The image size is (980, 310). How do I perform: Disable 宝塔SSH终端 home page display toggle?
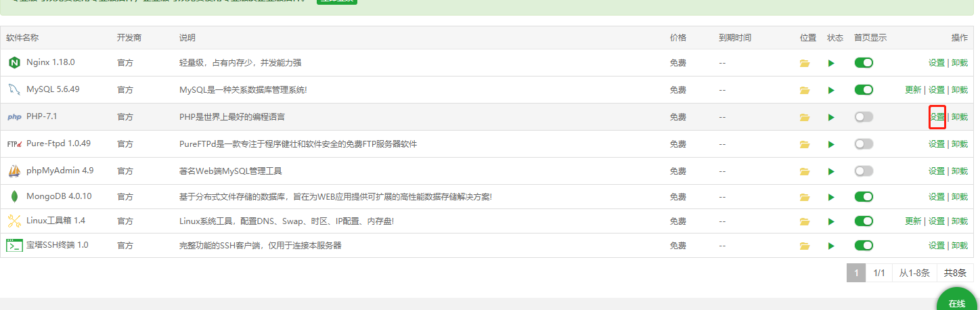(864, 245)
